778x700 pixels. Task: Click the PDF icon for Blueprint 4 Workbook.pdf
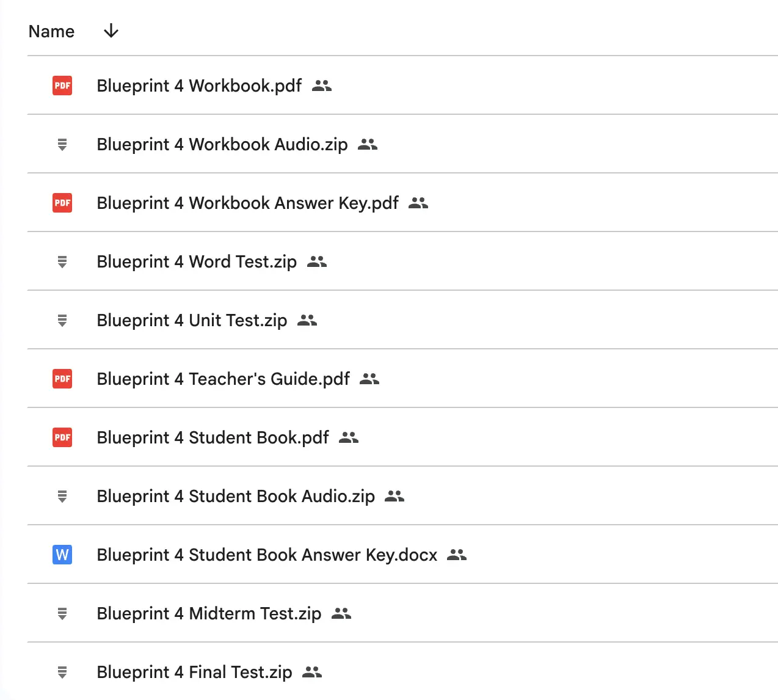coord(62,86)
